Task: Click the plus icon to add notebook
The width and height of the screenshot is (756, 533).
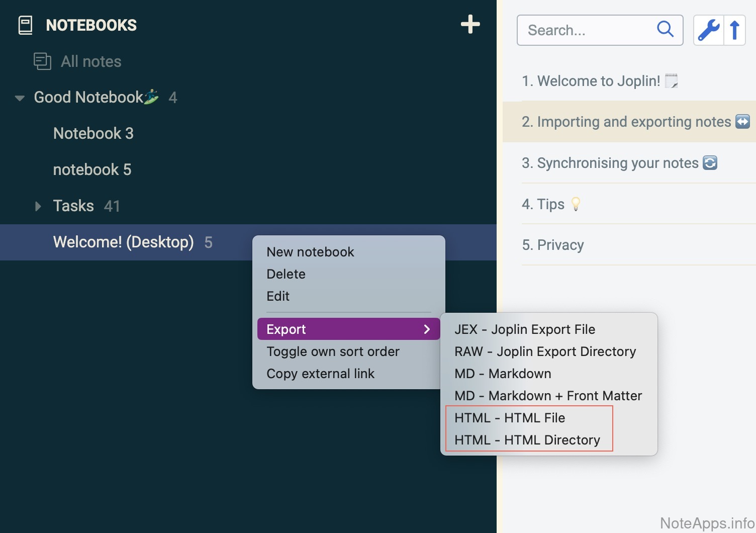Action: point(470,24)
